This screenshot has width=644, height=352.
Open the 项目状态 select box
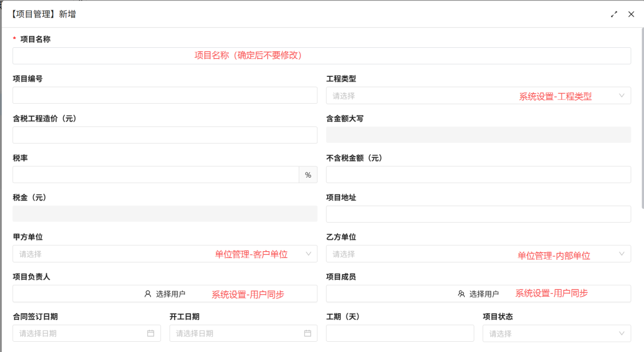557,333
